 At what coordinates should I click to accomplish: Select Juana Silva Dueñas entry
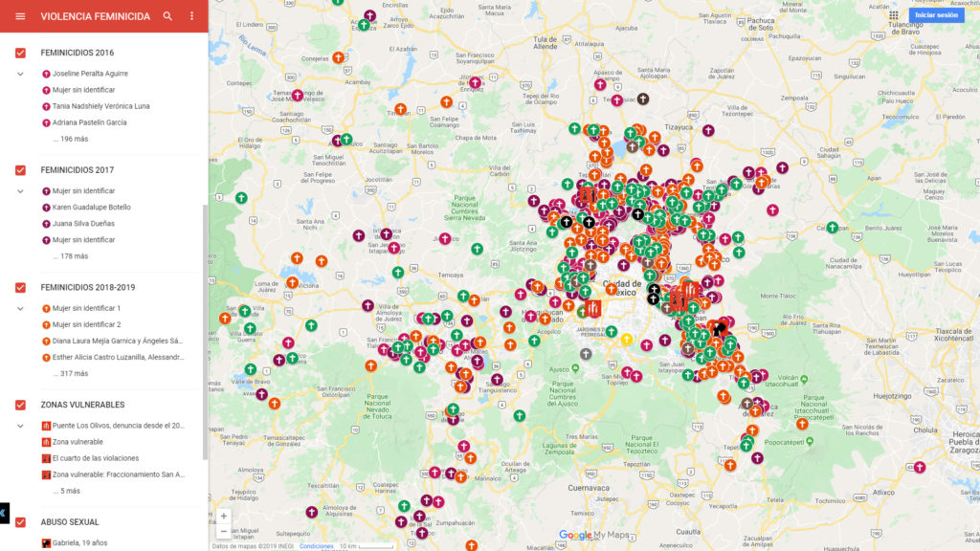pyautogui.click(x=83, y=223)
